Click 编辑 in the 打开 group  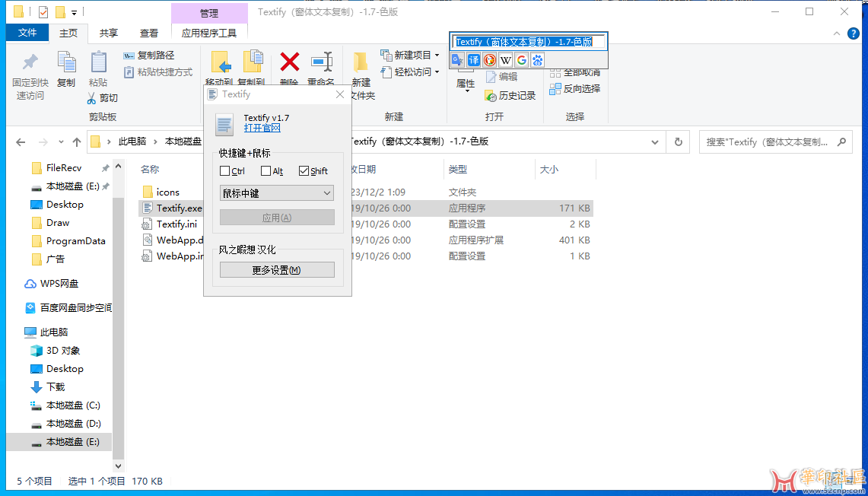(501, 77)
